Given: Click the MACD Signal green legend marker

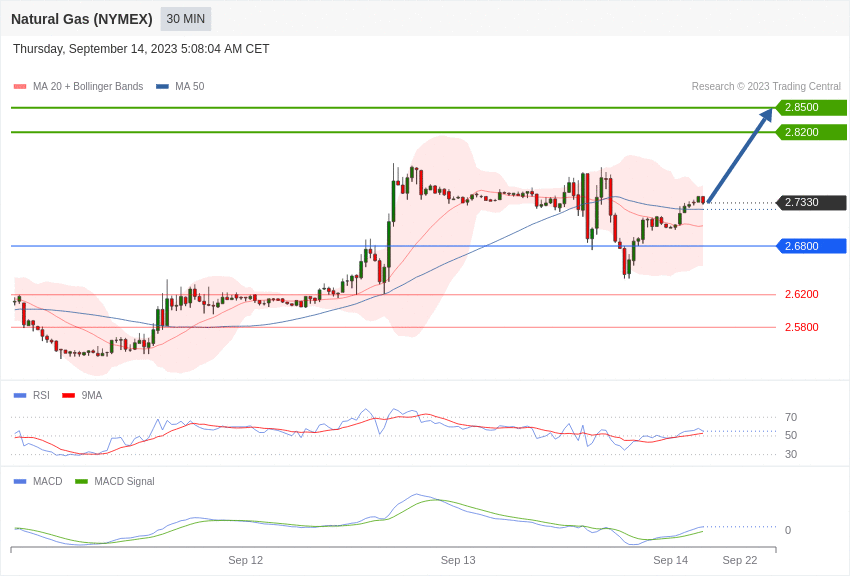Looking at the screenshot, I should point(81,481).
